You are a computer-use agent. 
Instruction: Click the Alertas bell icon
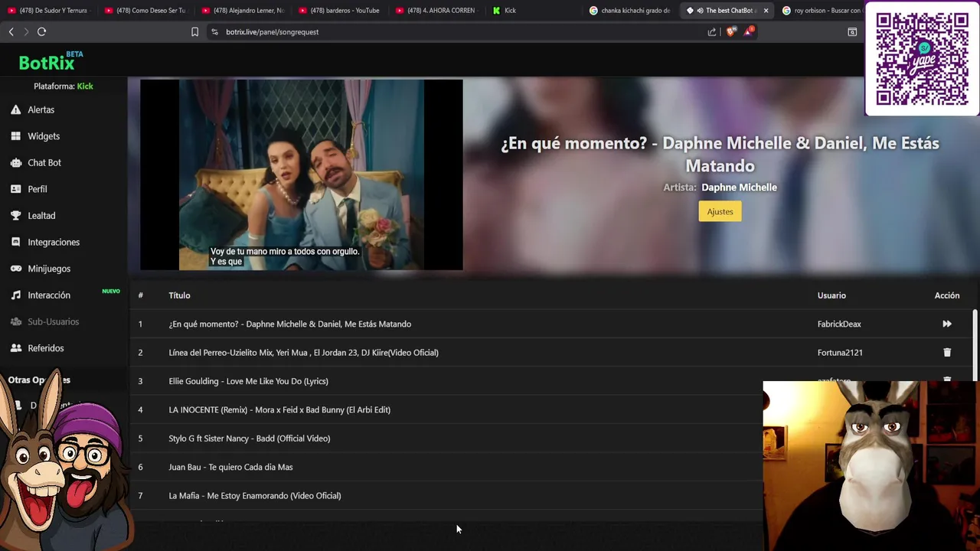coord(15,109)
